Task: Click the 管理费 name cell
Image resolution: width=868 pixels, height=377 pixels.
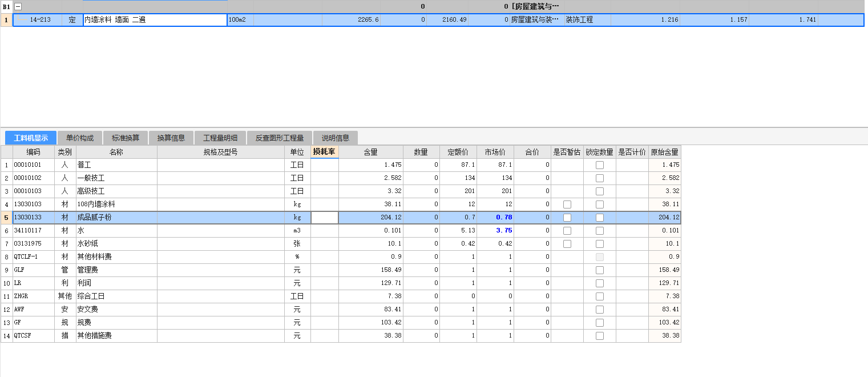Action: coord(116,270)
